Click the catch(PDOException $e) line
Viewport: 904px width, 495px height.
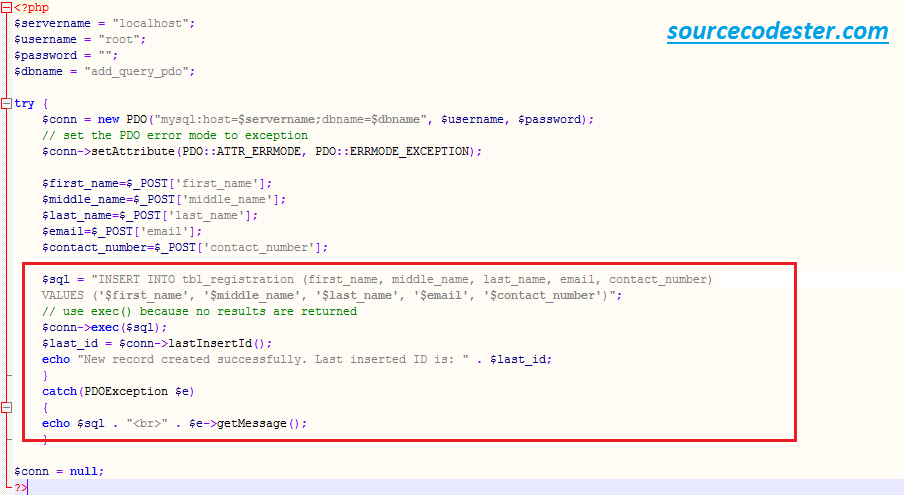(118, 391)
